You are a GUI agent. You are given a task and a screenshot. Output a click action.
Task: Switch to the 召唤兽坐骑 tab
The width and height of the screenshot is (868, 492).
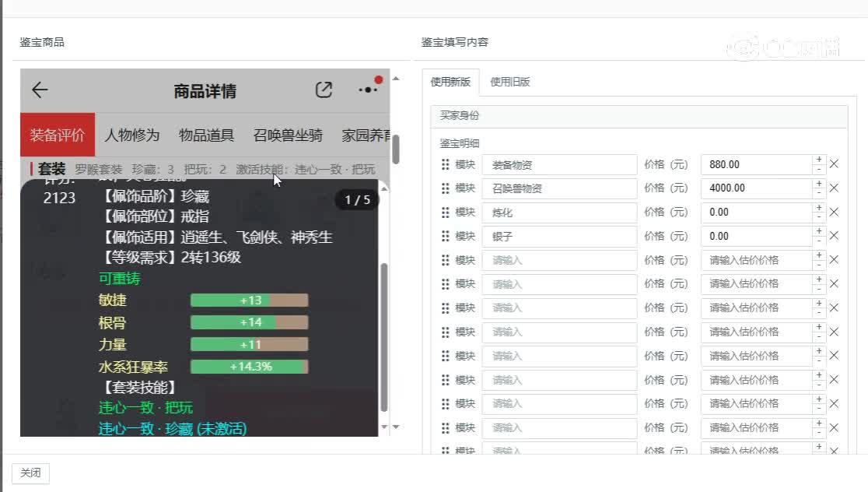pos(286,134)
